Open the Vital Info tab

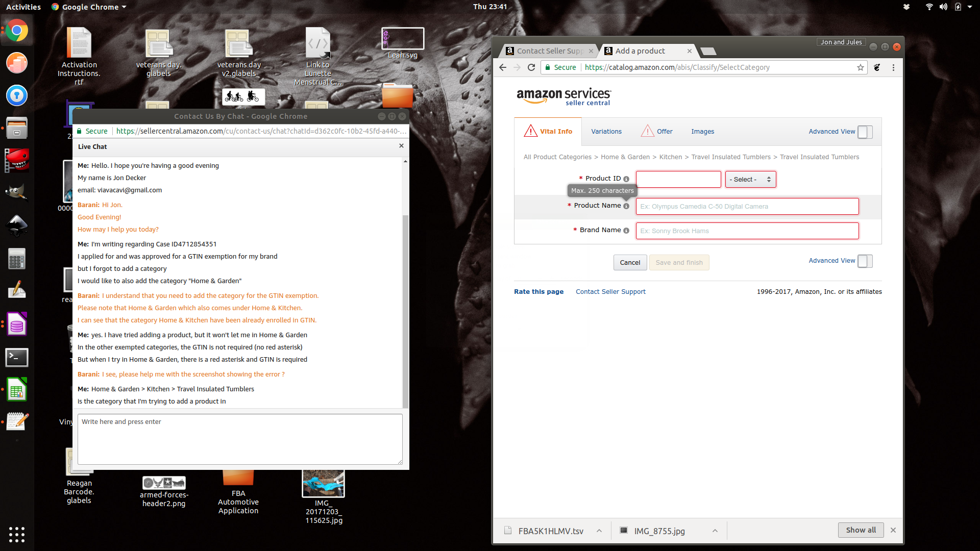click(548, 132)
